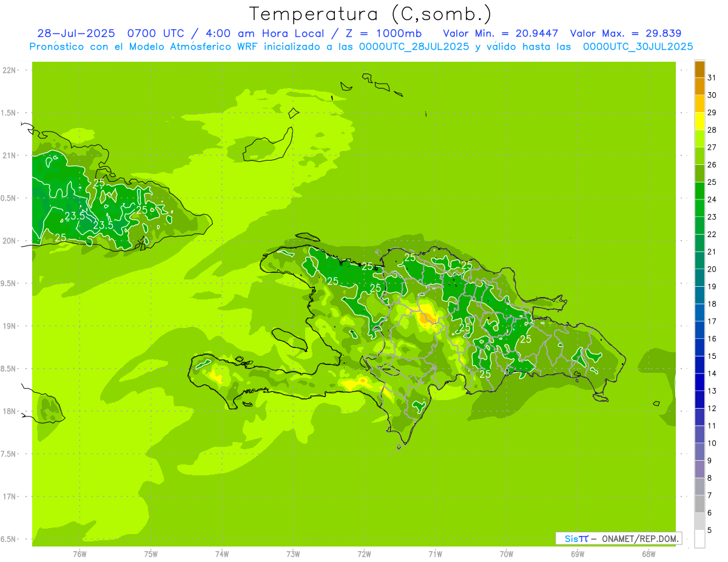This screenshot has width=728, height=562.
Task: Pick the legend swatch between 30 and 31
Action: (x=699, y=86)
